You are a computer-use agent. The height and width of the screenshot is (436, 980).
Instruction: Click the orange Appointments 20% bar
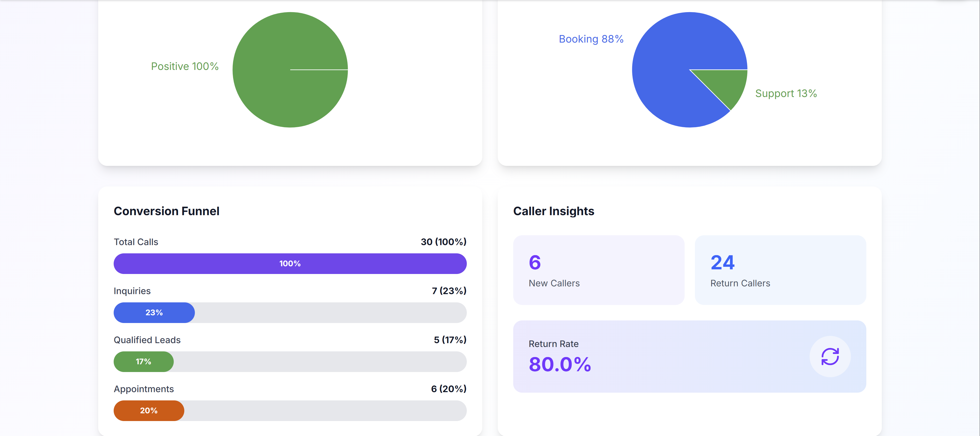click(x=149, y=410)
